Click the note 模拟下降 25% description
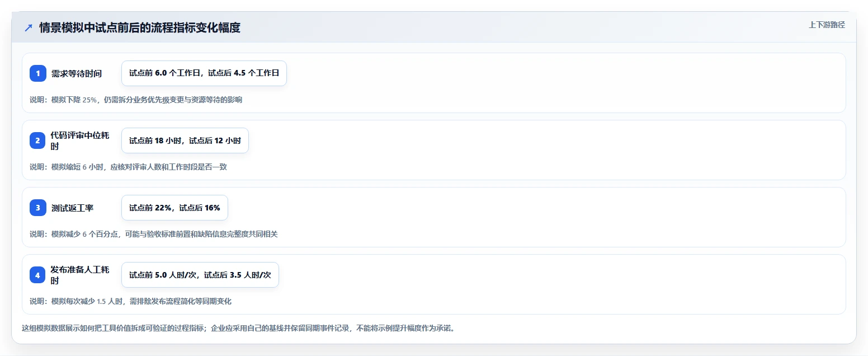 click(x=136, y=100)
